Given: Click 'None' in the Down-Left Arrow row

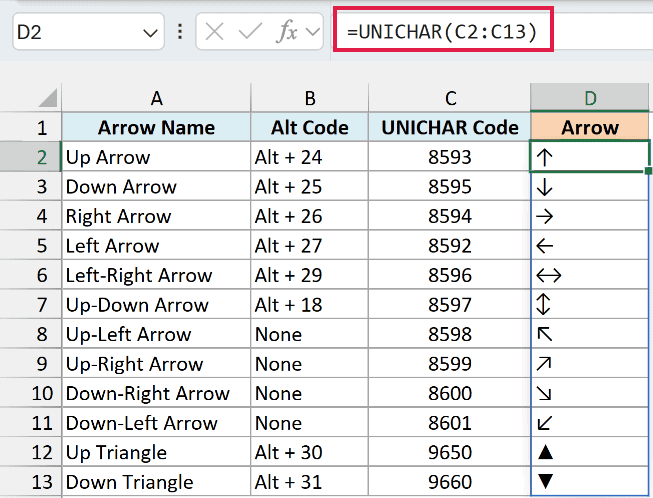Looking at the screenshot, I should pyautogui.click(x=309, y=423).
